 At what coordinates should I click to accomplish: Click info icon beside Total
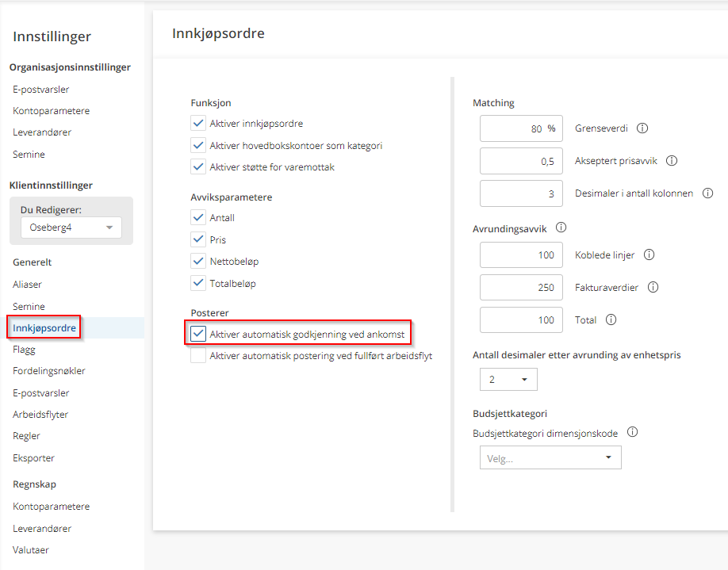pyautogui.click(x=611, y=320)
